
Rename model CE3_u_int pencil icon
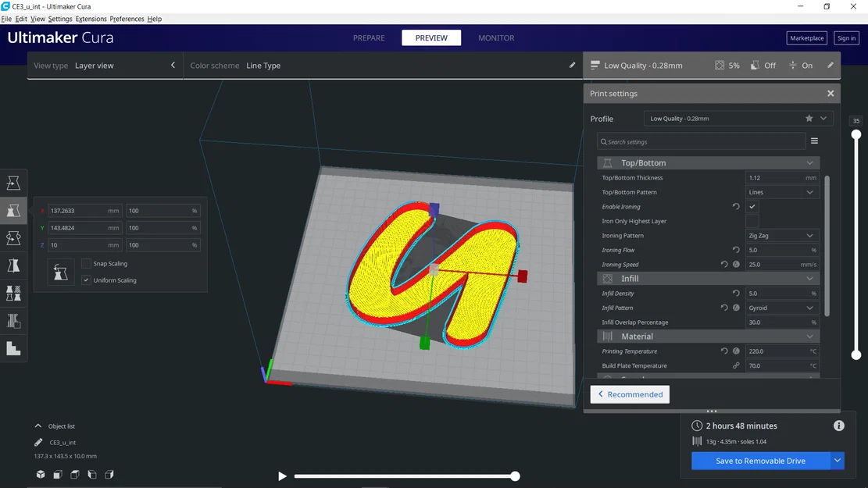(x=38, y=442)
